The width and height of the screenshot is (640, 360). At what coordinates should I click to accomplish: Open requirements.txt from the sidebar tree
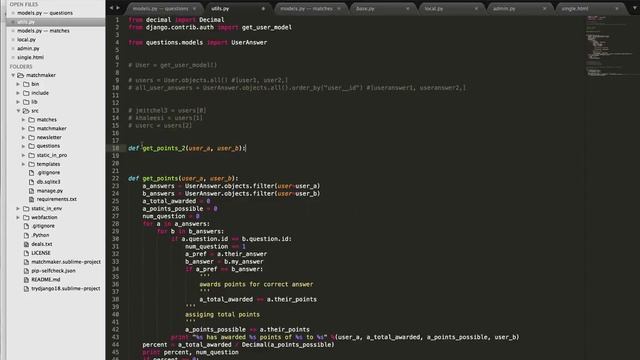57,200
